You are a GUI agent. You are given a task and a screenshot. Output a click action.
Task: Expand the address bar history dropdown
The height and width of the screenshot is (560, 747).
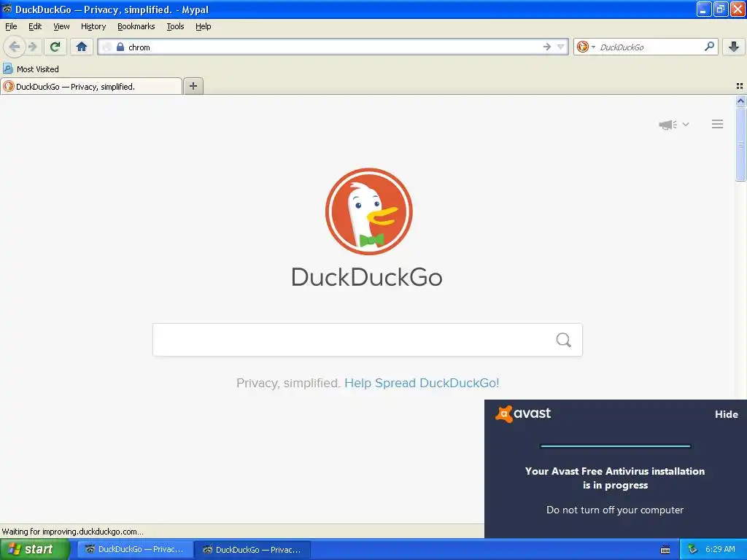click(x=561, y=47)
